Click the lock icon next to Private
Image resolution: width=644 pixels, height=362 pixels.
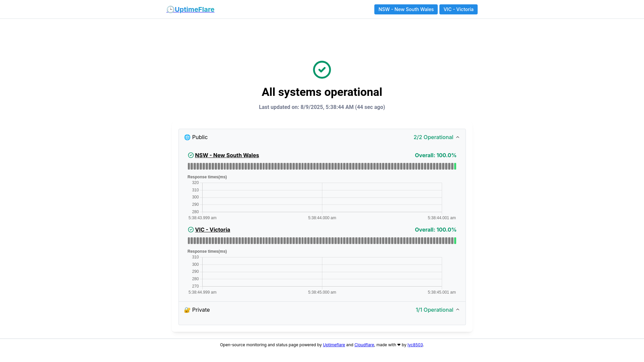click(187, 310)
